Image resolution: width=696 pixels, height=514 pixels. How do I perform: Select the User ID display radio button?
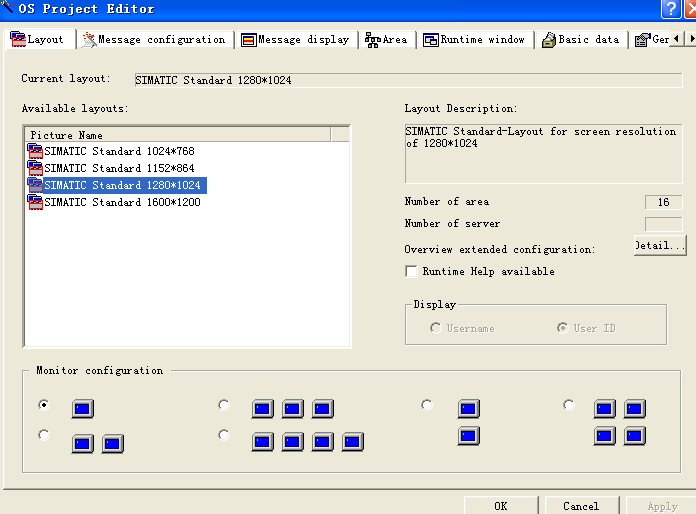(x=562, y=328)
